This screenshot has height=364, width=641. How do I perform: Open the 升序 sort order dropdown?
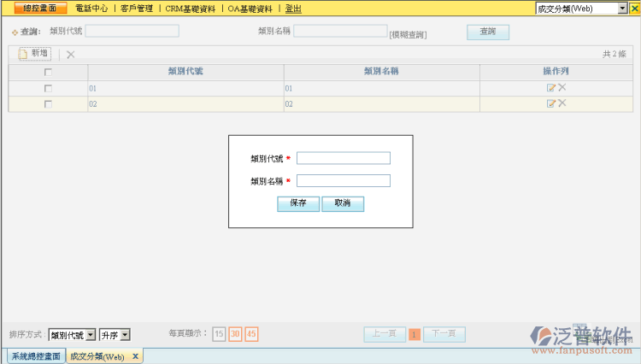tap(115, 334)
